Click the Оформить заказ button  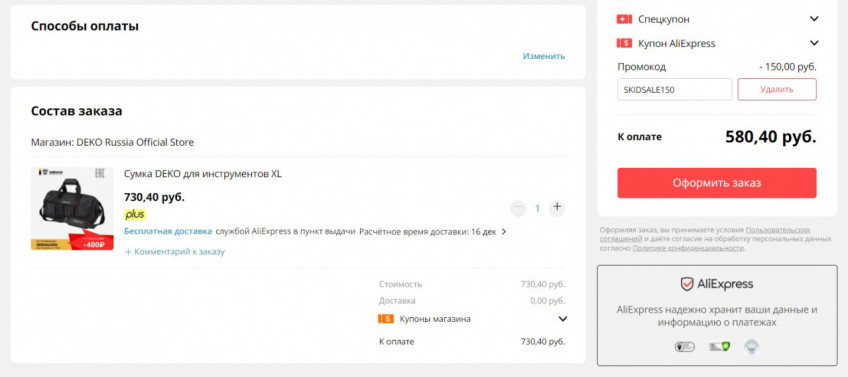point(717,183)
